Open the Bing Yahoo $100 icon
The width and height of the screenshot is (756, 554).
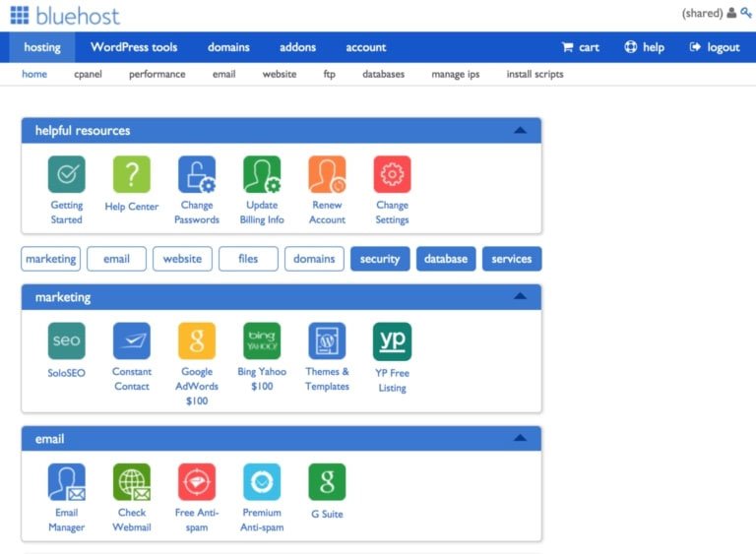[x=262, y=340]
